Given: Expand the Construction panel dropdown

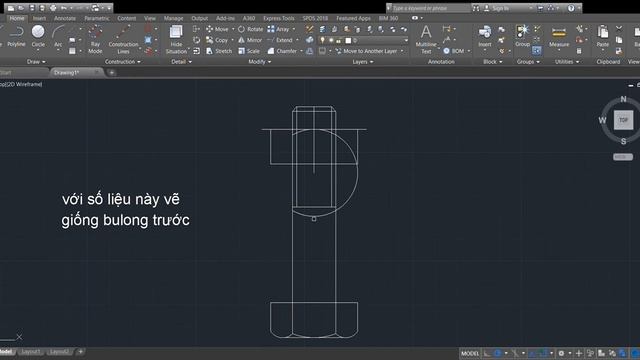Looking at the screenshot, I should pos(122,62).
